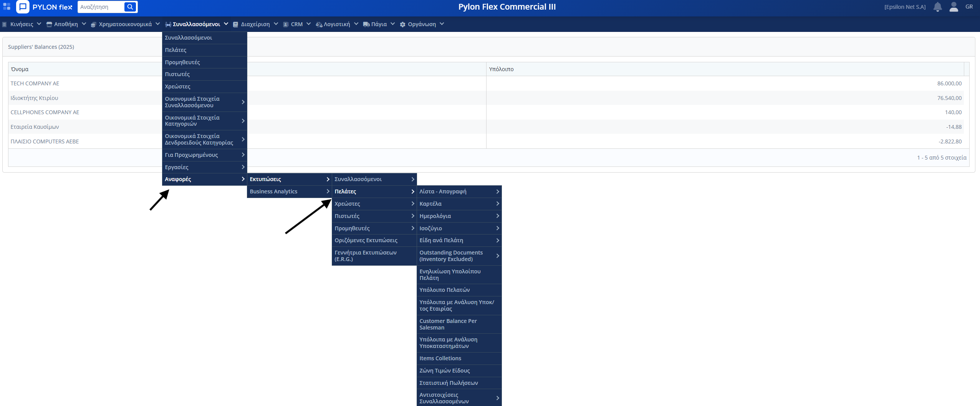Image resolution: width=980 pixels, height=406 pixels.
Task: Expand the Λίστα - Απογραφή arrow
Action: (x=498, y=191)
